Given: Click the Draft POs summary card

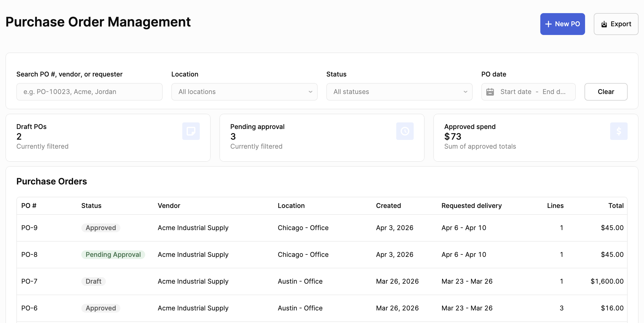Looking at the screenshot, I should tap(108, 137).
